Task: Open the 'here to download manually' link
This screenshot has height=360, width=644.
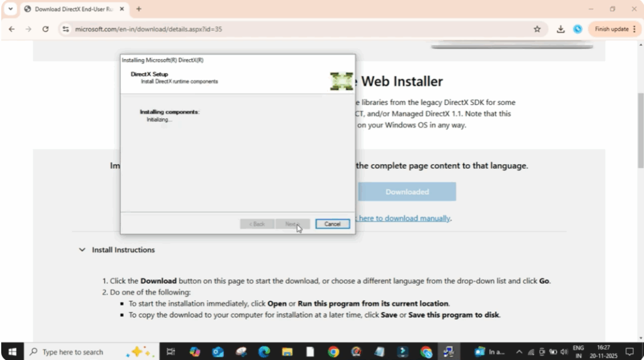Action: tap(404, 219)
